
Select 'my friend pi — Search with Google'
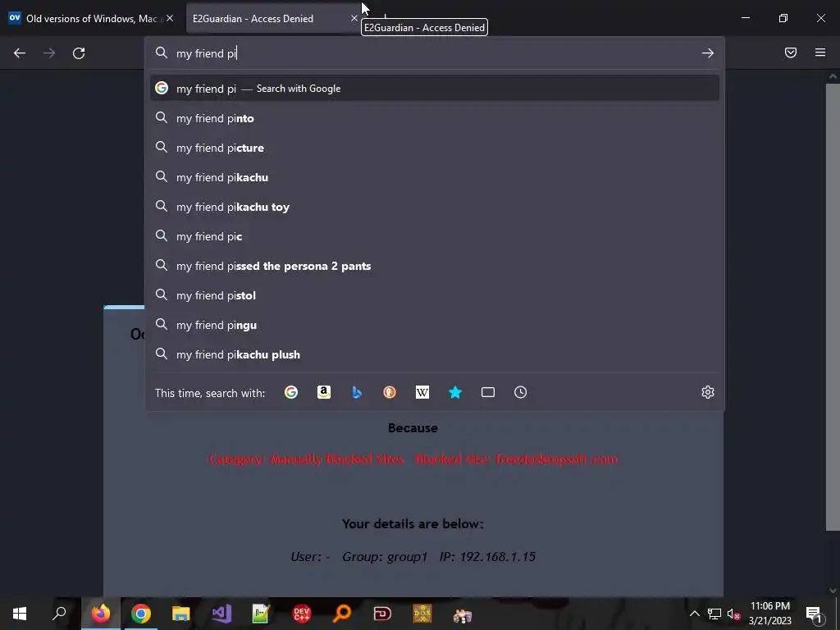(435, 89)
